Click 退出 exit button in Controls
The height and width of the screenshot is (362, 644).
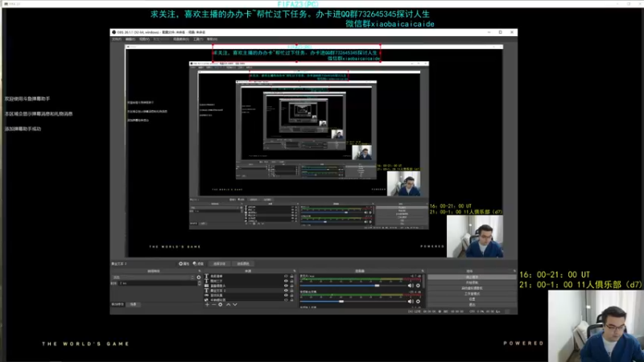click(471, 305)
